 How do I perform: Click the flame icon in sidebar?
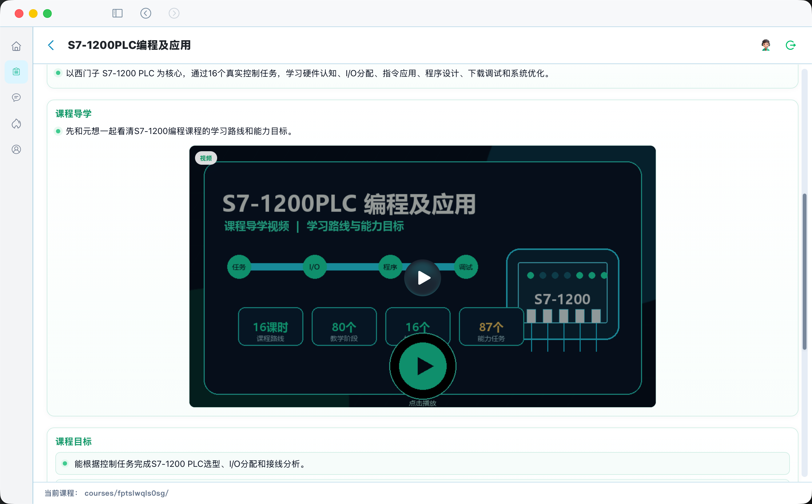click(x=16, y=124)
